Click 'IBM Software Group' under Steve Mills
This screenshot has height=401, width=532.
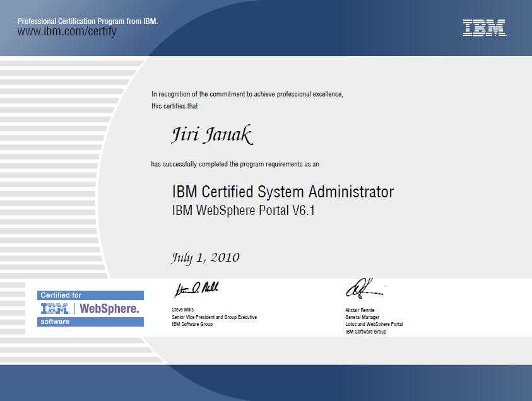(192, 324)
